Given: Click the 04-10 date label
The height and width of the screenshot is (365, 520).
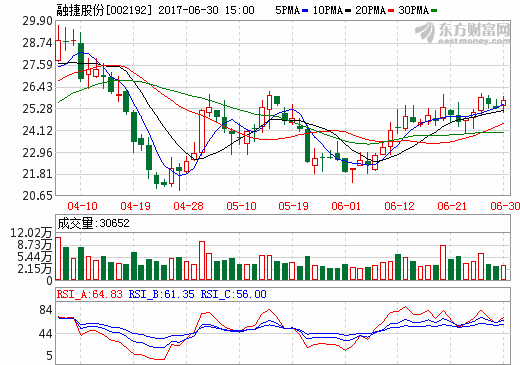Looking at the screenshot, I should 82,206.
